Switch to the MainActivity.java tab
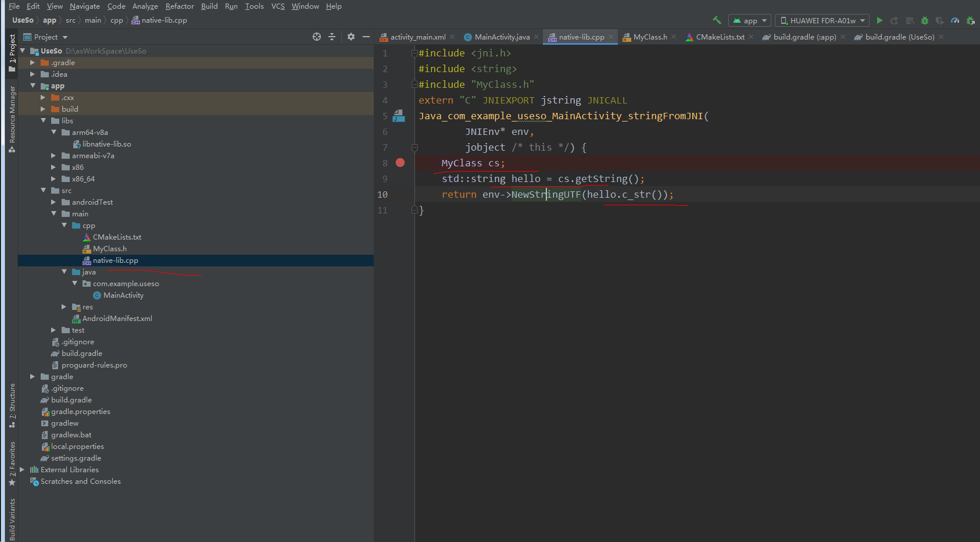This screenshot has height=542, width=980. [x=500, y=37]
